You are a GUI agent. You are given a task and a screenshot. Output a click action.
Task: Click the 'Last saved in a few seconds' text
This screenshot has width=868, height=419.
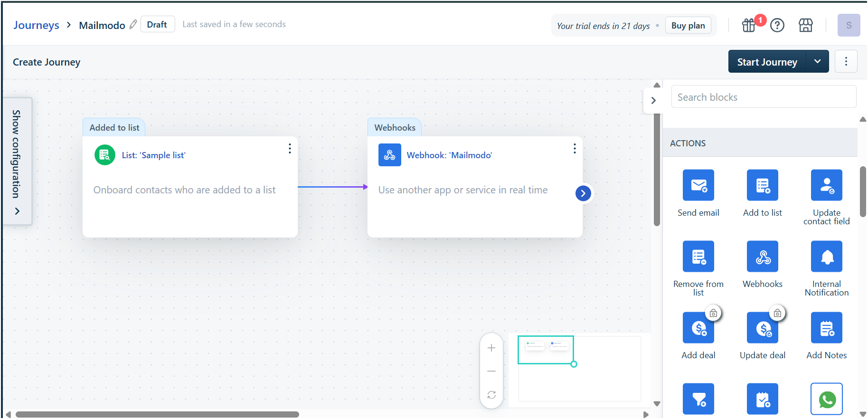point(234,24)
